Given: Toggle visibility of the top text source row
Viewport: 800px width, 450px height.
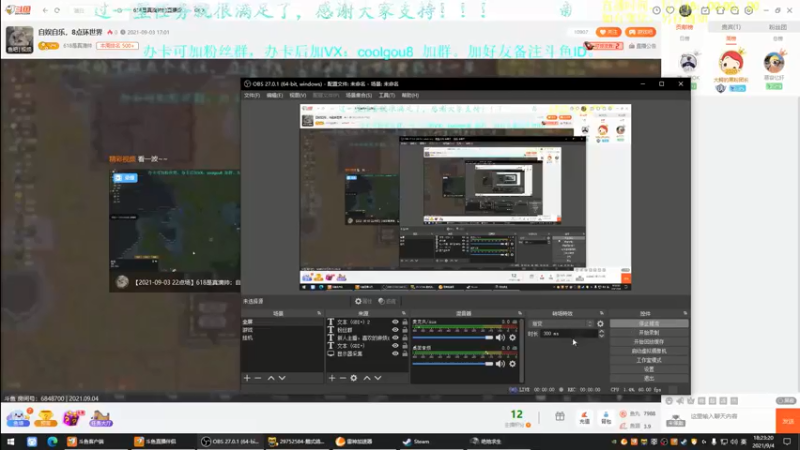Looking at the screenshot, I should click(395, 322).
